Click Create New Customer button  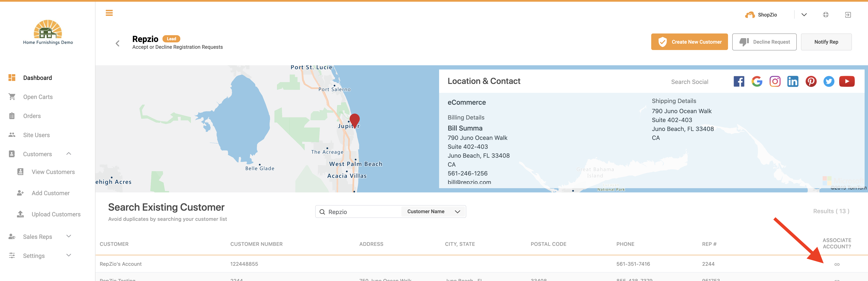pyautogui.click(x=689, y=42)
